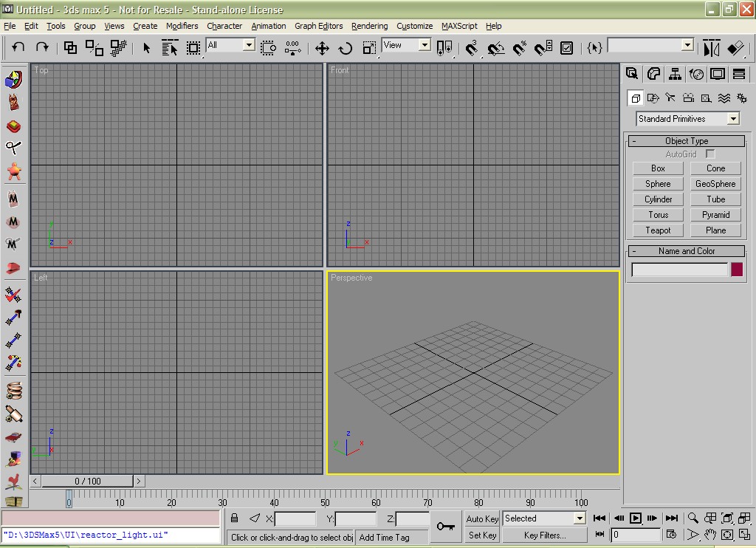Viewport: 756px width, 548px height.
Task: Click the Arc Rotate viewport control
Action: 727,535
